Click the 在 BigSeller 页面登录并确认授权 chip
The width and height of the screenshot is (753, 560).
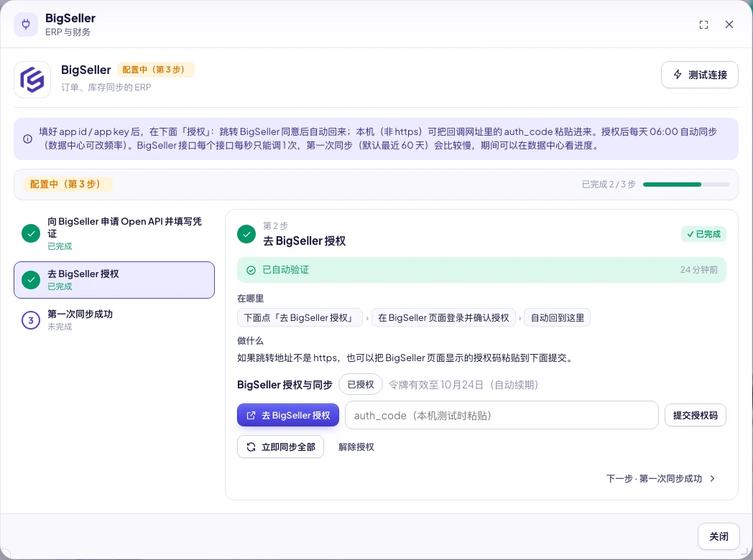pyautogui.click(x=443, y=317)
